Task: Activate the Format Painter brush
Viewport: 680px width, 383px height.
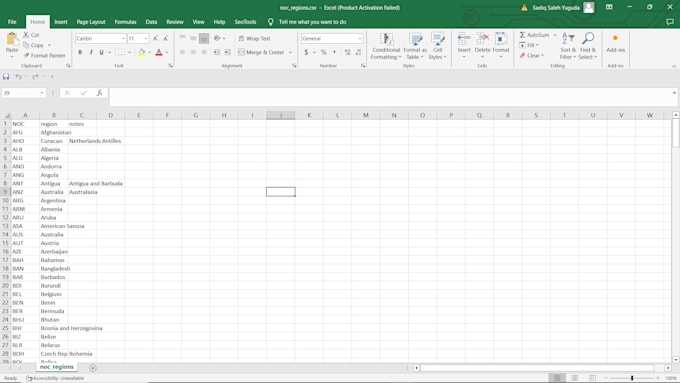Action: [x=44, y=56]
